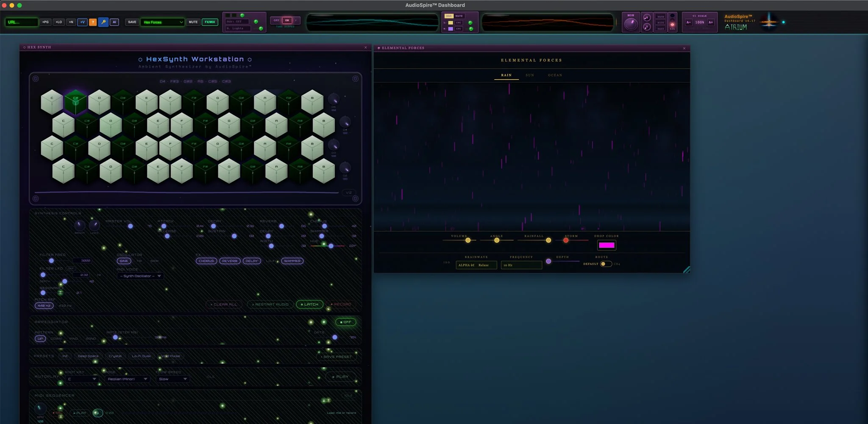The width and height of the screenshot is (868, 424).
Task: Select the Deep Space preset
Action: 88,356
